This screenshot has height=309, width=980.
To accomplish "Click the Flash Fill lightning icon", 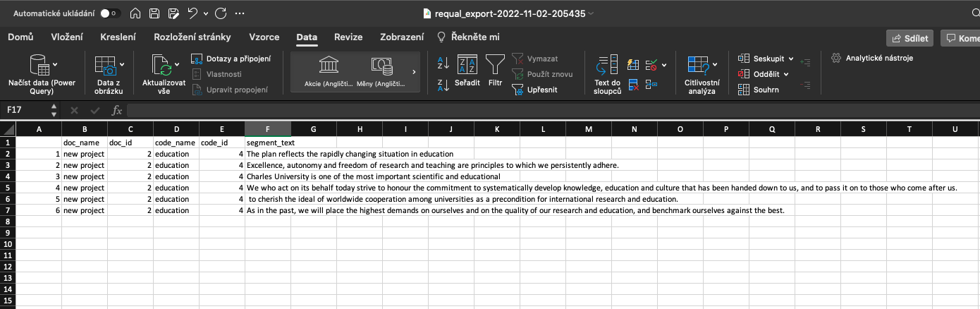I will click(x=633, y=66).
